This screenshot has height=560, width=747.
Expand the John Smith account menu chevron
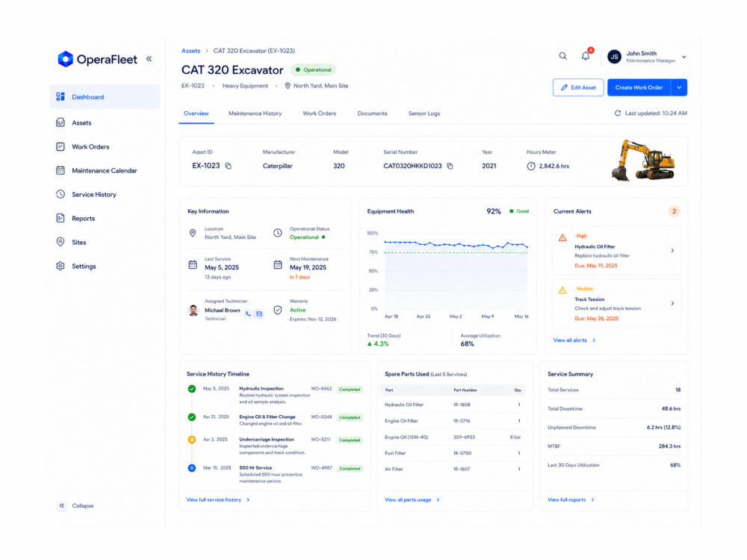click(x=684, y=57)
